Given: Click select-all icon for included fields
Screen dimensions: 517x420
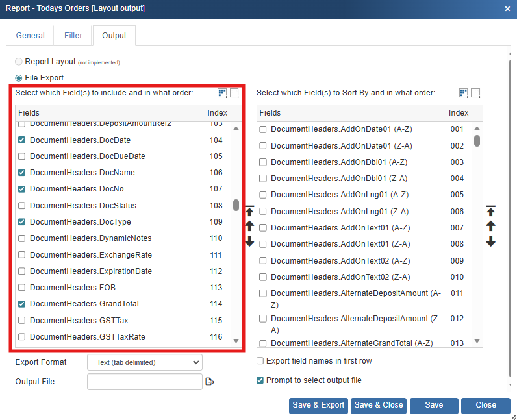Looking at the screenshot, I should click(x=222, y=93).
